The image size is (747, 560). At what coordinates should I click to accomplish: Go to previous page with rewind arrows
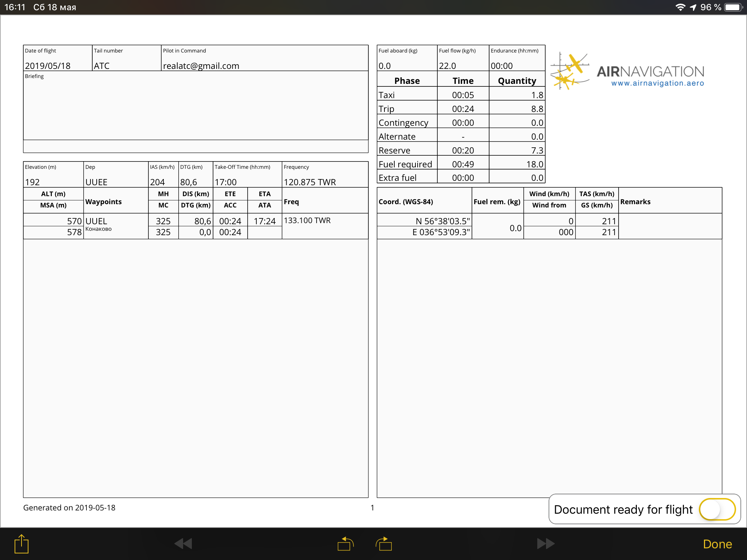(183, 544)
